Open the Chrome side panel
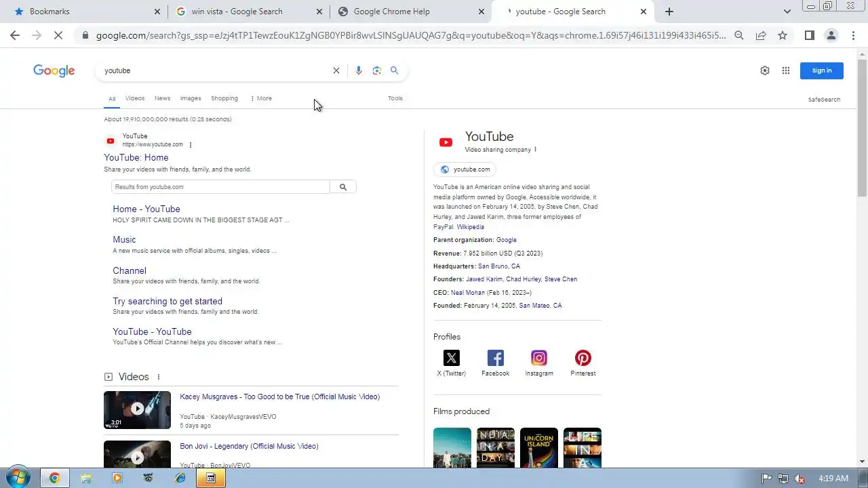 pos(809,35)
